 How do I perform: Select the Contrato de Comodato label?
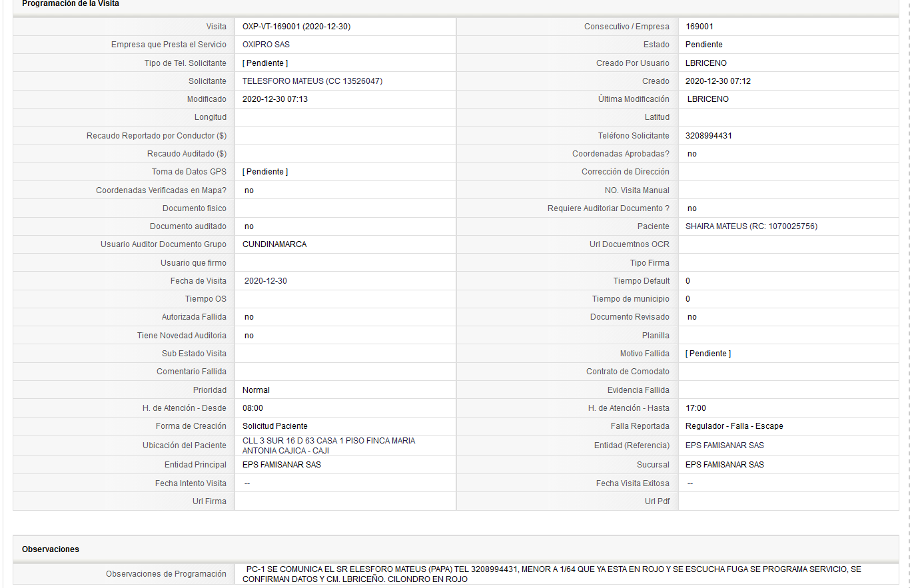(628, 372)
